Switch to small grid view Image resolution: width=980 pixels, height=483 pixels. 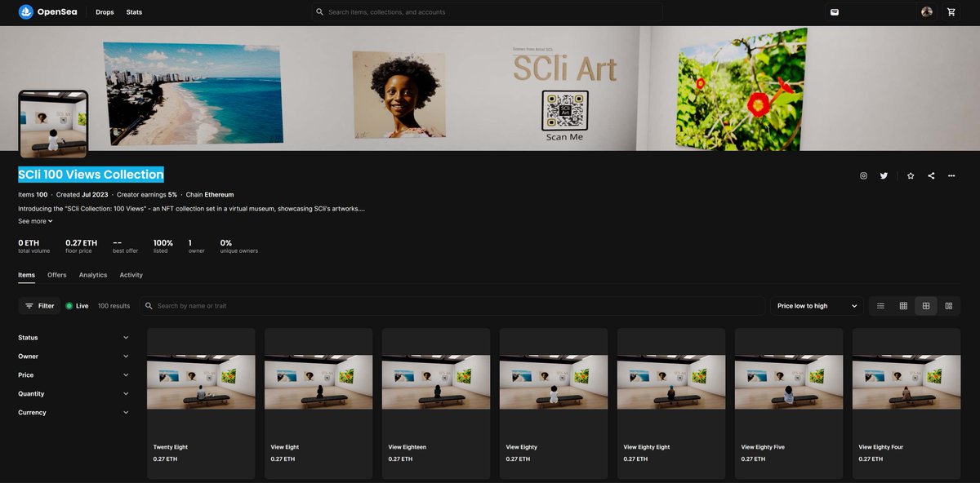[x=903, y=306]
